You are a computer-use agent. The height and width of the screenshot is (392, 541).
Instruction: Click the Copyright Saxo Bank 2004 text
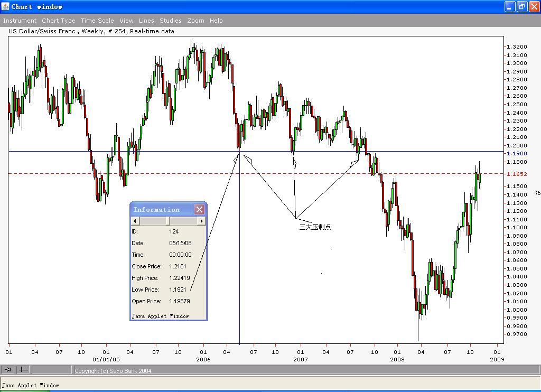[113, 371]
